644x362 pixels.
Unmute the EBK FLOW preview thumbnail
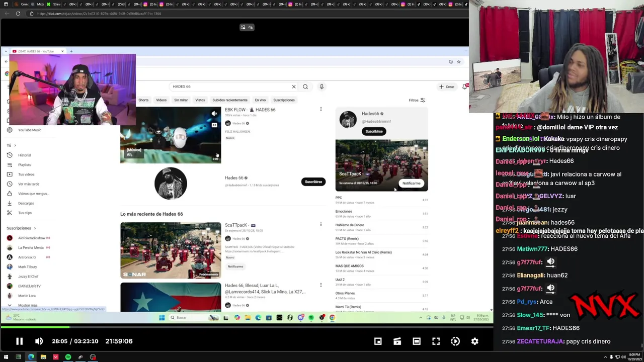coord(214,114)
